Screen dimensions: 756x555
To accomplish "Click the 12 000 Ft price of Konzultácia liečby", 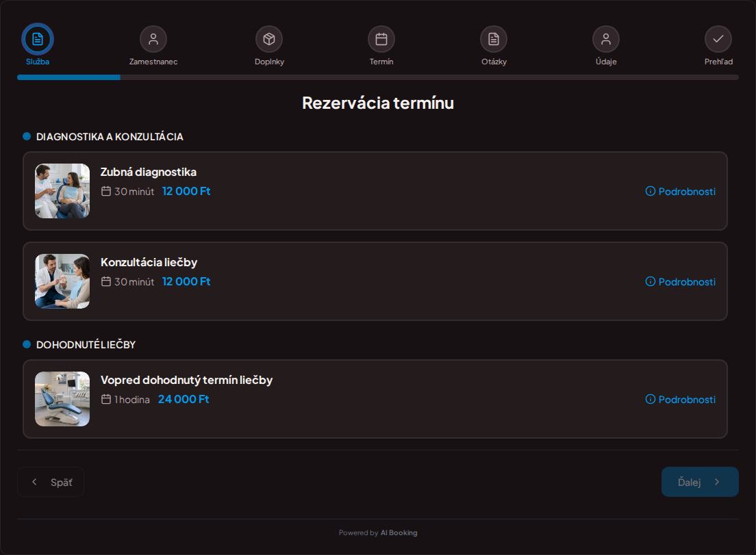I will point(186,281).
